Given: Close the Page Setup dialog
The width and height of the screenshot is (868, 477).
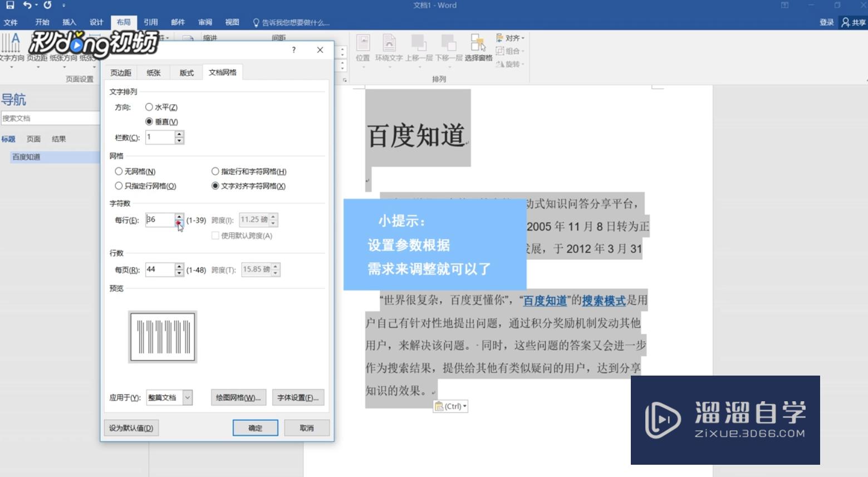Looking at the screenshot, I should (320, 50).
